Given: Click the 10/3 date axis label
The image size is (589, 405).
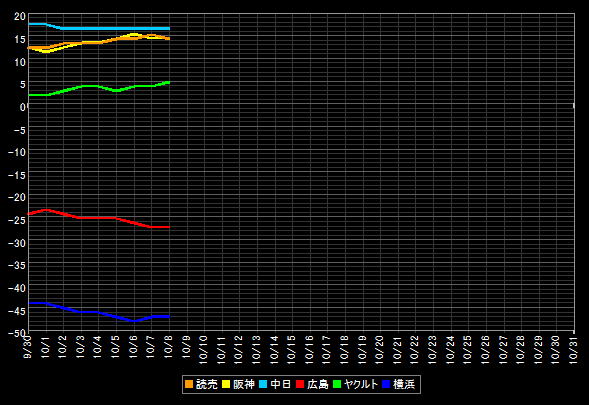Looking at the screenshot, I should point(81,346).
